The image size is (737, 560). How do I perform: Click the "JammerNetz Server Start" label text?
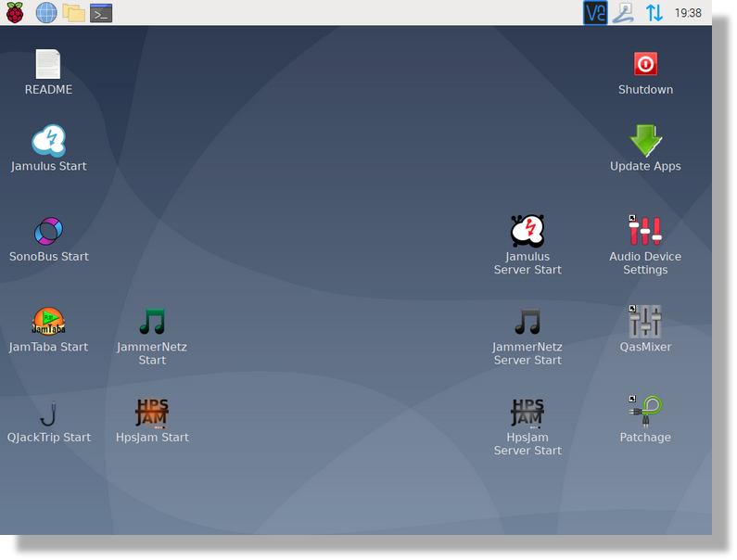527,353
